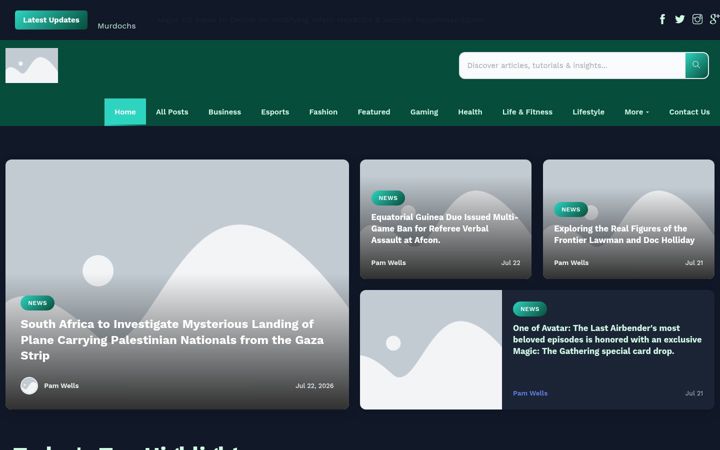Click the search magnifier button
The height and width of the screenshot is (450, 720).
(697, 65)
